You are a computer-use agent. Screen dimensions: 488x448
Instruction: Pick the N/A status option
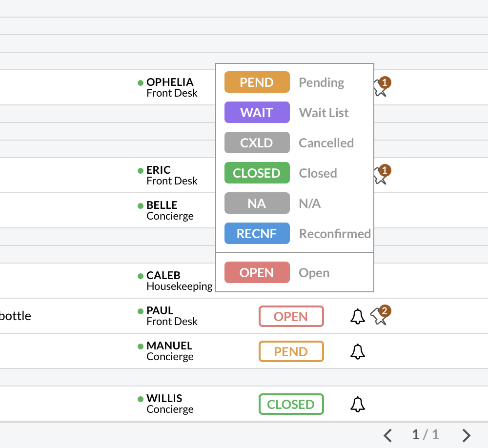[x=257, y=203]
